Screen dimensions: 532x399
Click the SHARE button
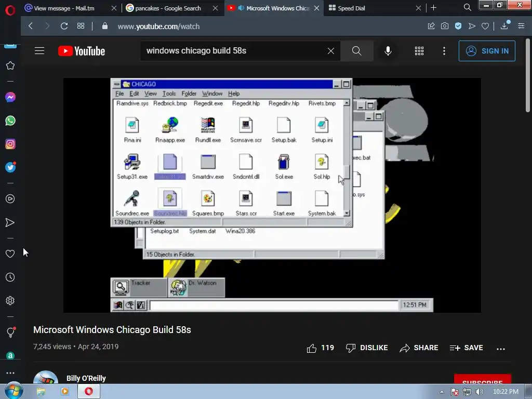coord(419,348)
